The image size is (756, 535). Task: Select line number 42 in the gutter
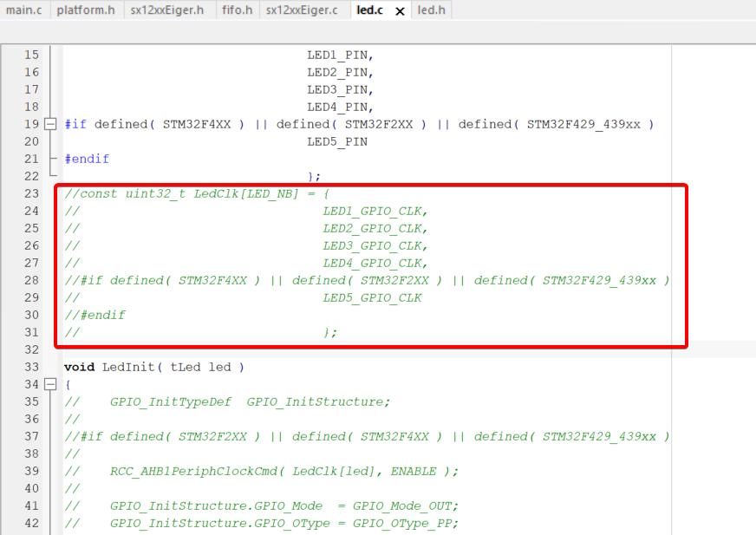tap(31, 523)
